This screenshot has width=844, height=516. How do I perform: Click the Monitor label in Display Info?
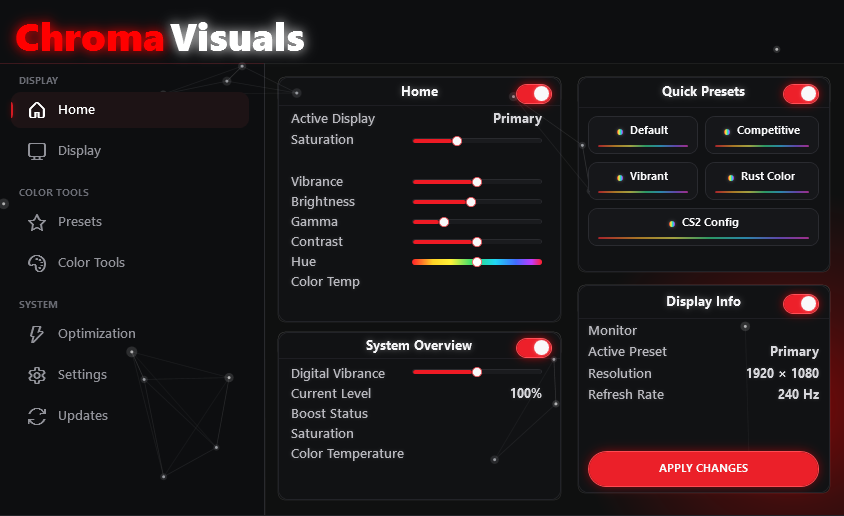click(612, 330)
